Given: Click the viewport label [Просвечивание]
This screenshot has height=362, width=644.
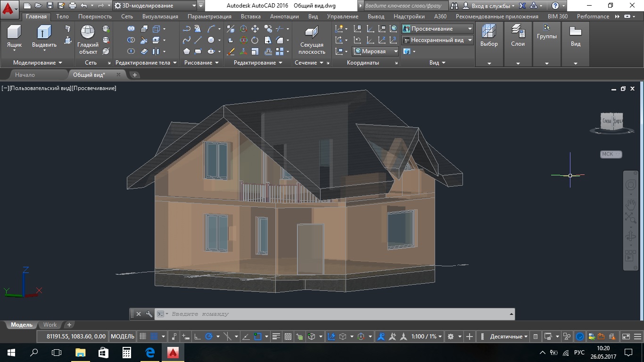Looking at the screenshot, I should click(x=94, y=88).
